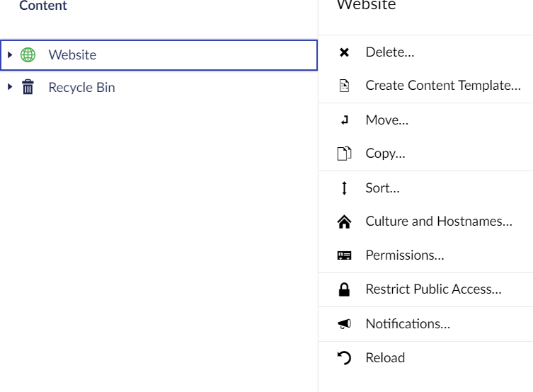Click the Website title above the menu
This screenshot has width=533, height=392.
coord(366,5)
